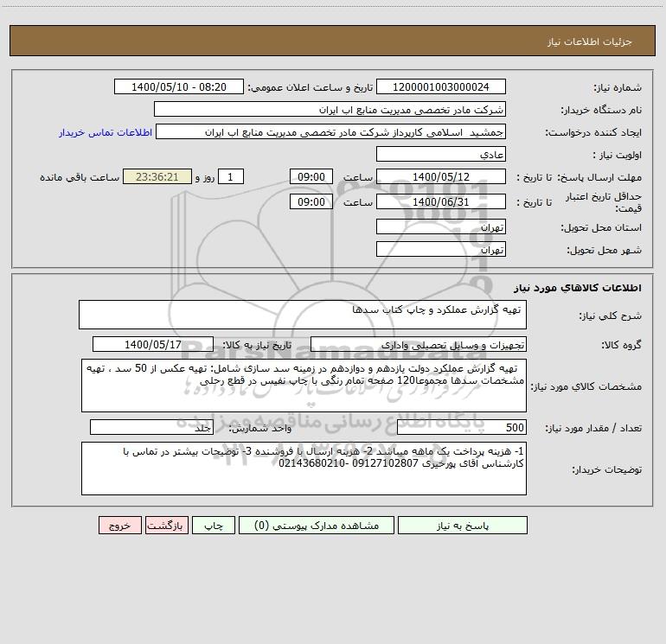Click the announcement date field 1400/05/10 - 08:20
The image size is (666, 644).
(x=179, y=86)
